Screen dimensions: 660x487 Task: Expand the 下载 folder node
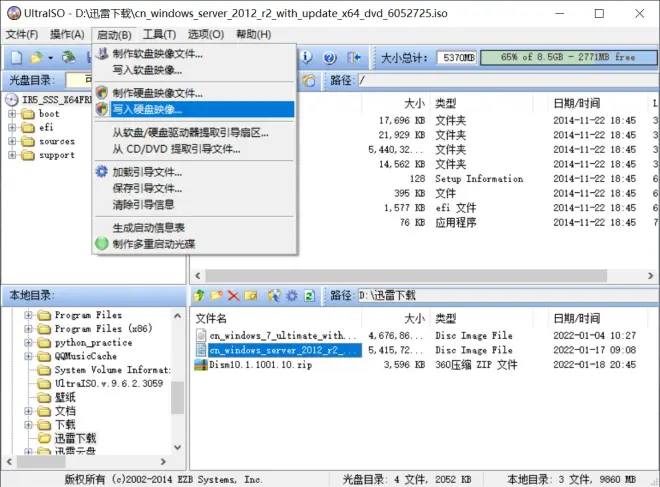click(x=28, y=425)
